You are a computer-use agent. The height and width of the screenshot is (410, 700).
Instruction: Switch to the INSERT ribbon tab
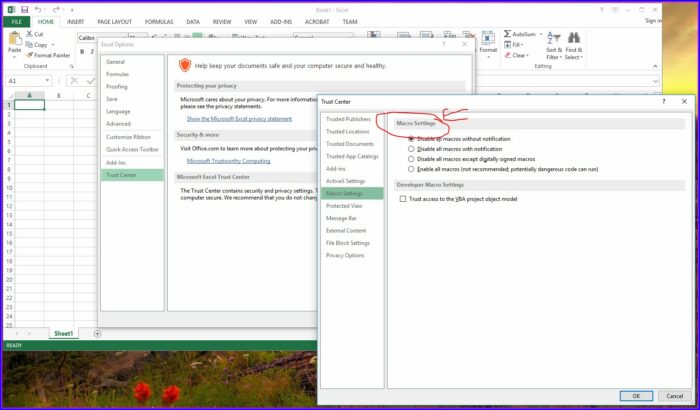coord(75,22)
